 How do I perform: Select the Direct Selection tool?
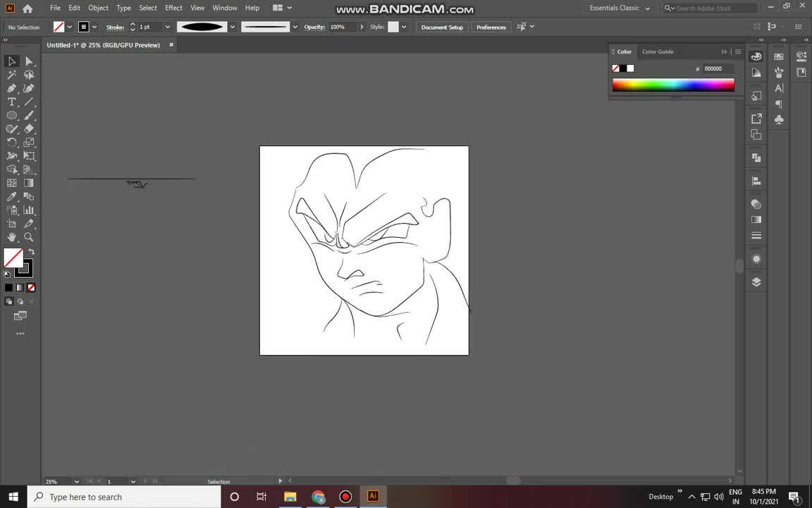point(29,61)
